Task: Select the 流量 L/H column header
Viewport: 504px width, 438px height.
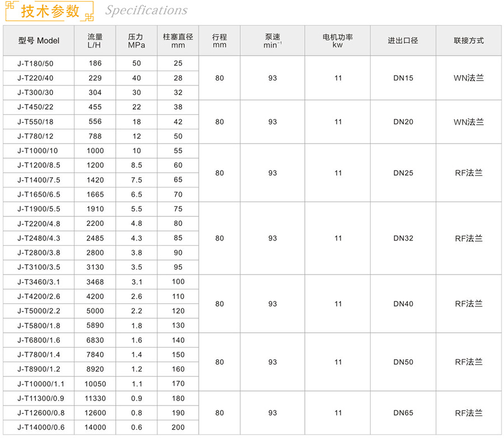Action: coord(95,41)
